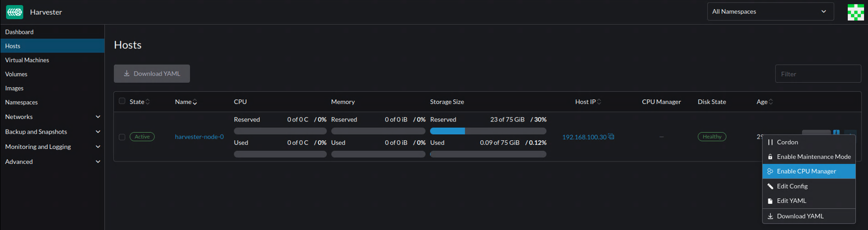Choose Download YAML from context menu

pyautogui.click(x=800, y=216)
